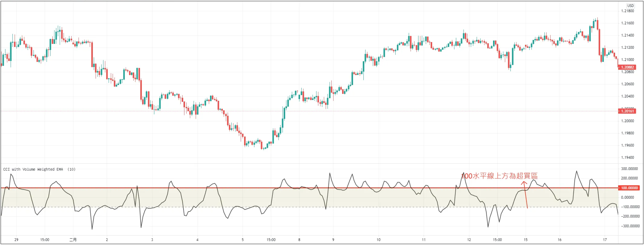Click the (10) indicator length parameter
644x245 pixels.
pos(72,169)
